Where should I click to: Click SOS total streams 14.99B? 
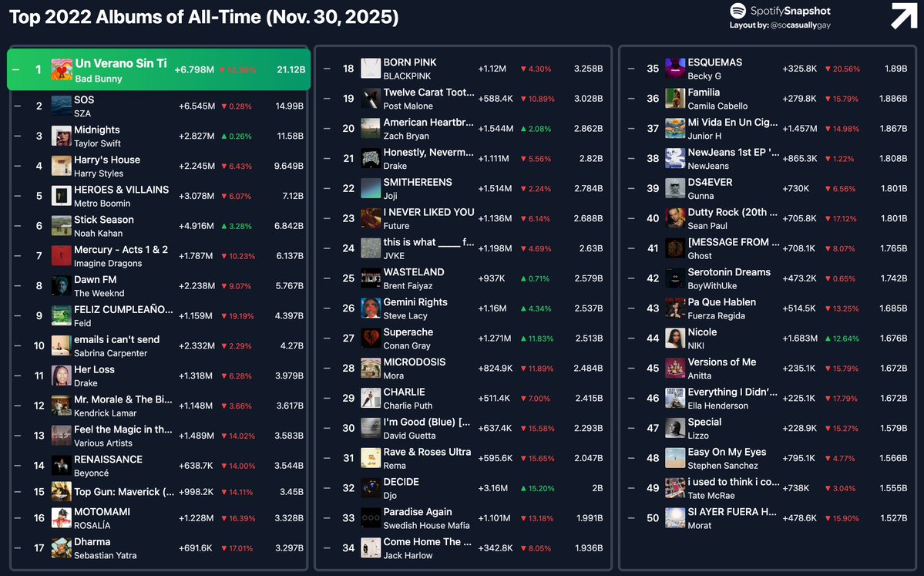coord(289,106)
